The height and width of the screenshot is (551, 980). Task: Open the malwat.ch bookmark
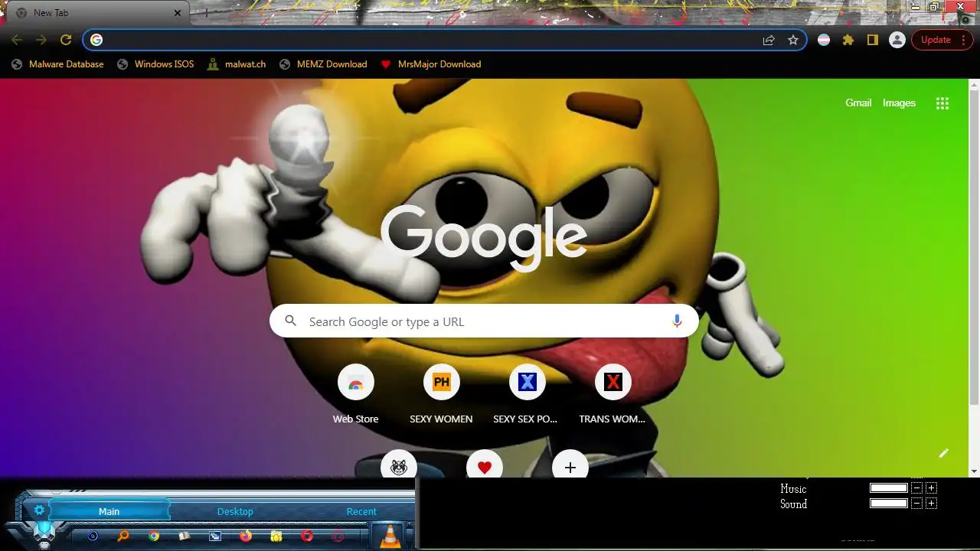coord(237,64)
